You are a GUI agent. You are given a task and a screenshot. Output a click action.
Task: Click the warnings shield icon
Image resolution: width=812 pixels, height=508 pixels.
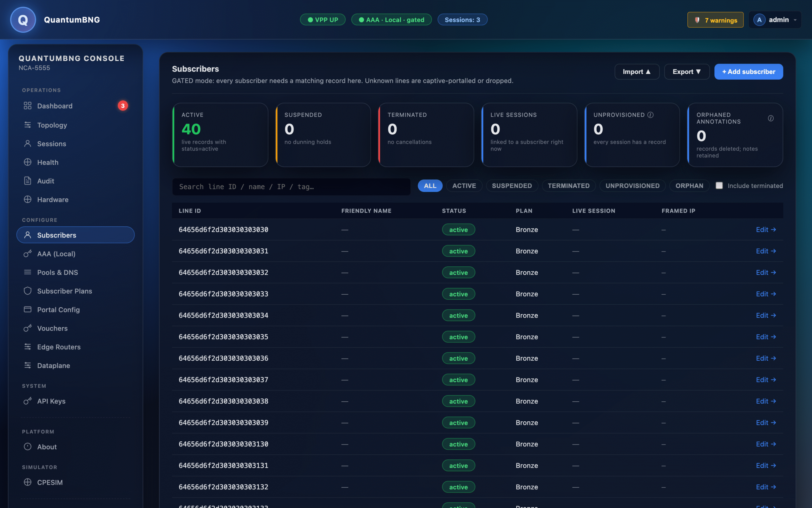[x=697, y=20]
